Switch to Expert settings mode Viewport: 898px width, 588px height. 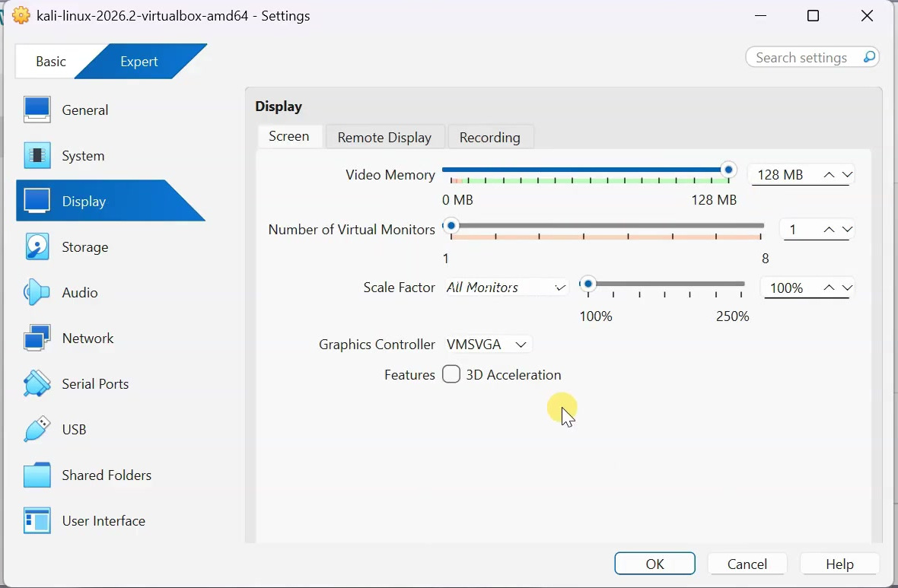(139, 62)
